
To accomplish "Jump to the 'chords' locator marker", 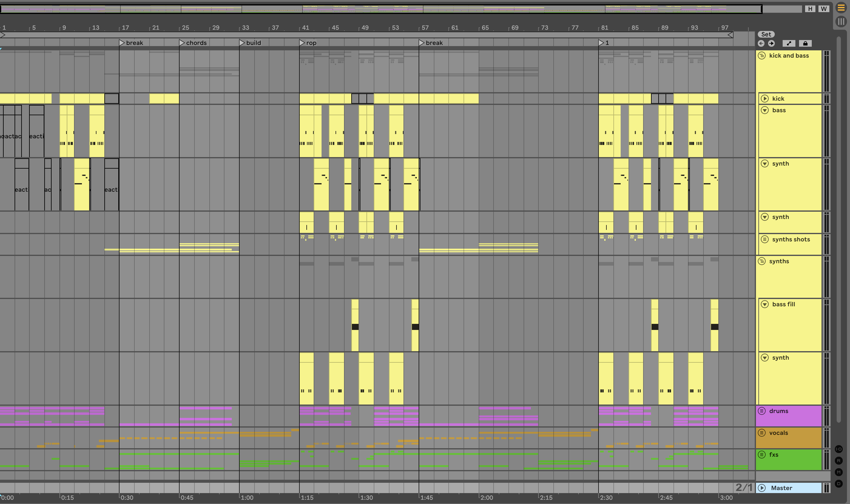I will coord(182,43).
